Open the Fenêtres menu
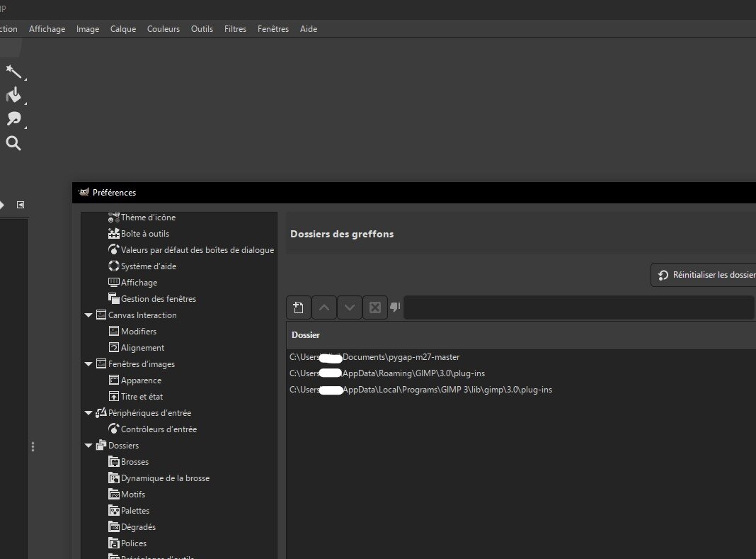 pos(273,29)
